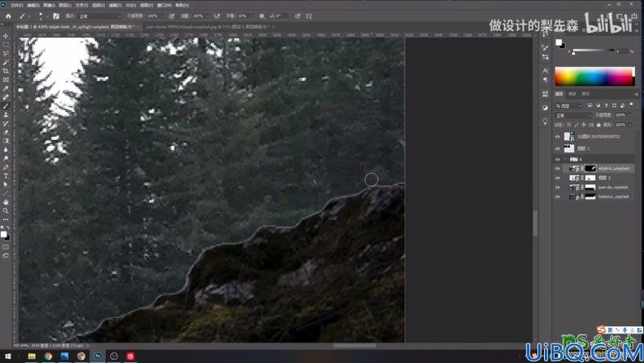
Task: Select the Clone Stamp tool
Action: click(6, 115)
